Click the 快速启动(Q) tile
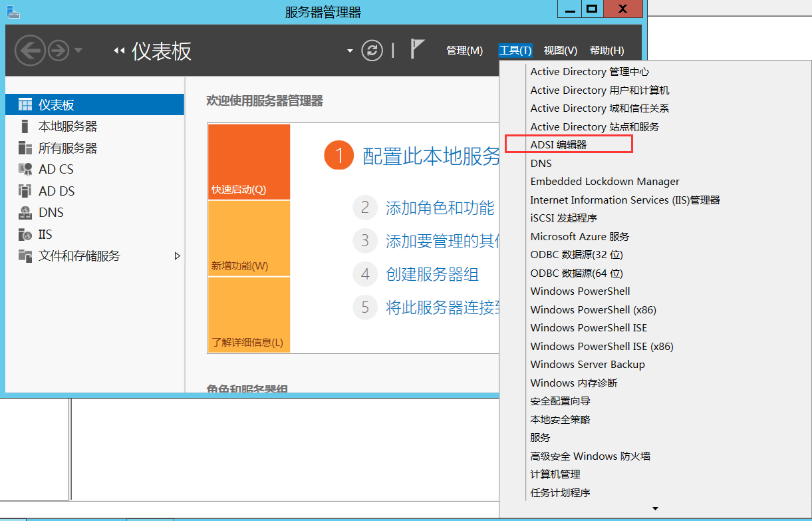 249,162
